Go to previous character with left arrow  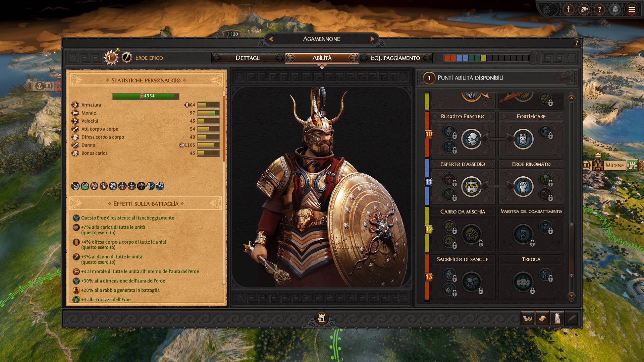271,39
